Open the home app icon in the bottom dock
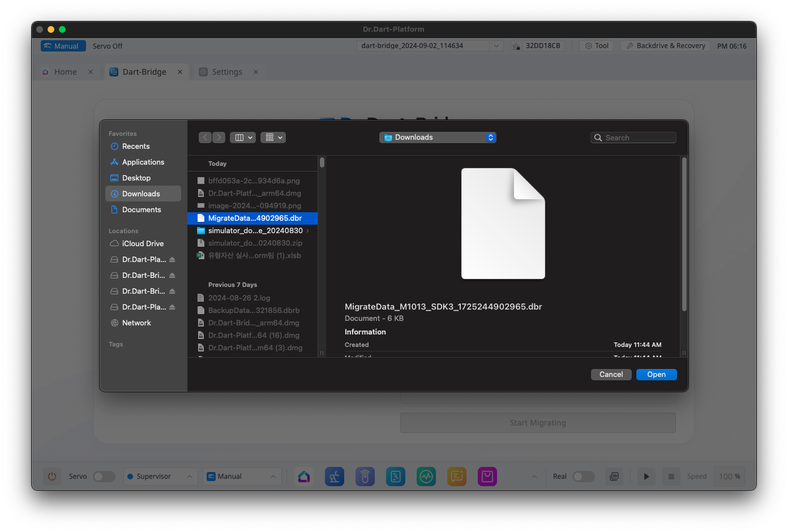The height and width of the screenshot is (532, 788). [304, 477]
